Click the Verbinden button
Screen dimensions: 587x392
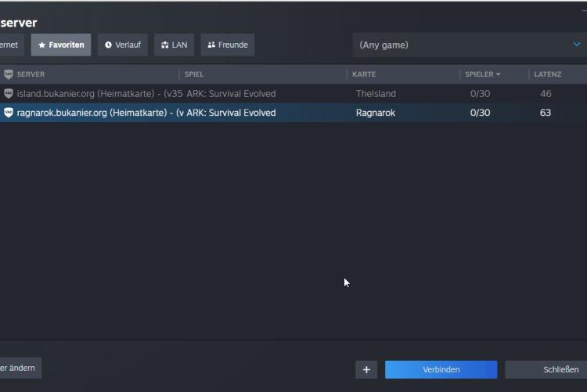(441, 369)
